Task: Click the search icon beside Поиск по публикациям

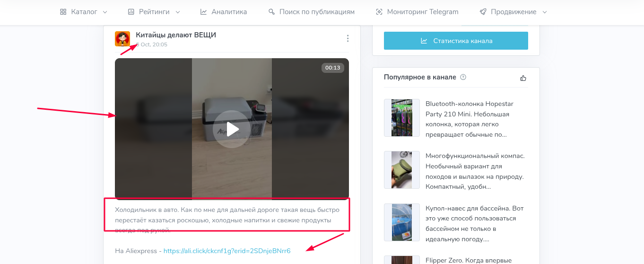Action: pyautogui.click(x=271, y=12)
